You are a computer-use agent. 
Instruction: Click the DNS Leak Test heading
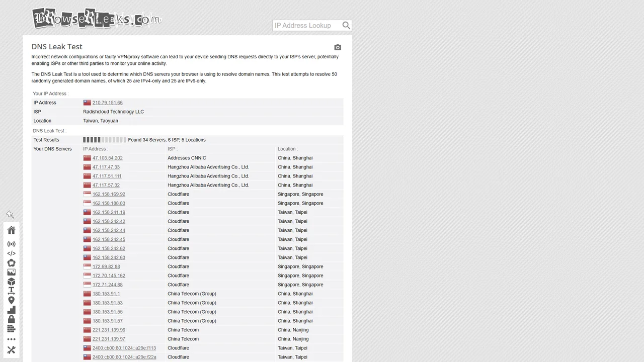57,47
